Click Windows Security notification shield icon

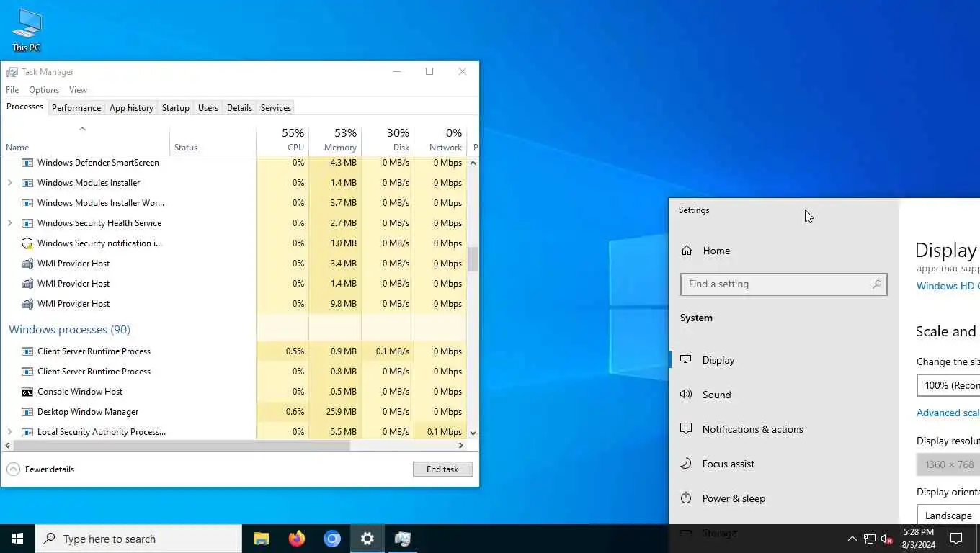27,243
